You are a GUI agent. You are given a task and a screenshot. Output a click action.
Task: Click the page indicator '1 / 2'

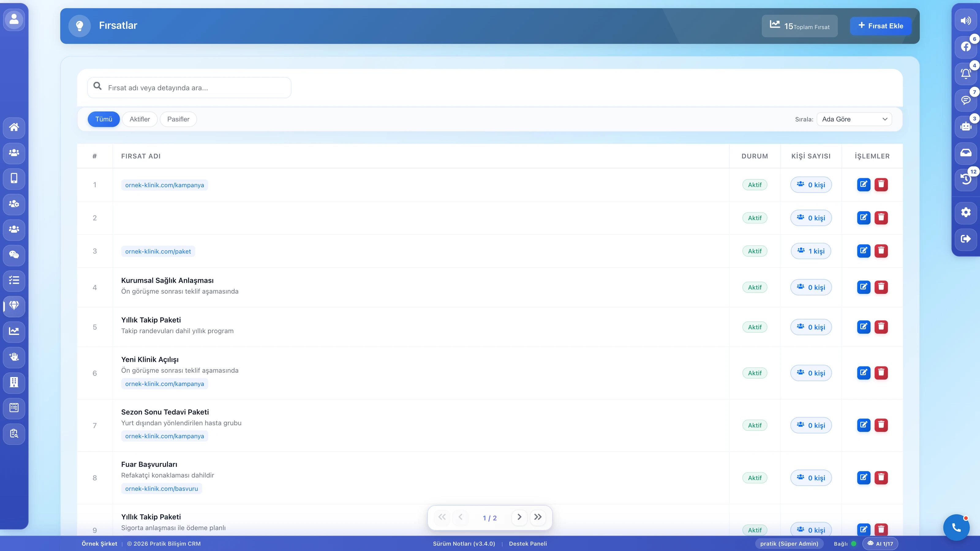coord(490,518)
